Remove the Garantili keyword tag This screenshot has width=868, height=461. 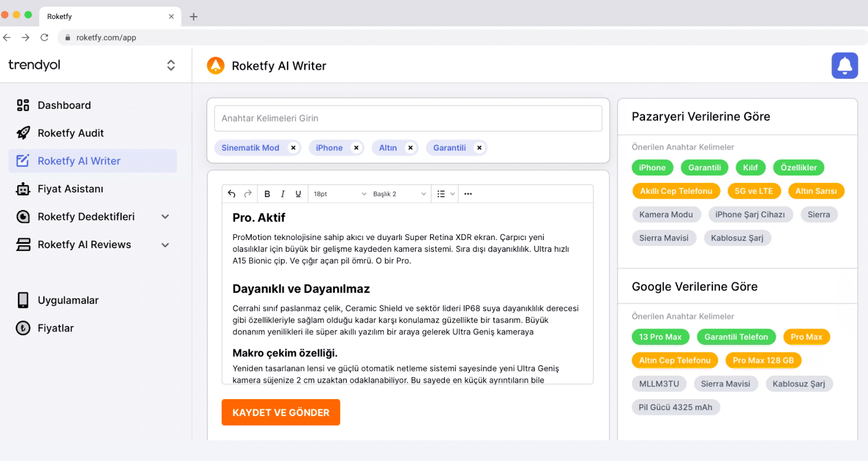479,148
